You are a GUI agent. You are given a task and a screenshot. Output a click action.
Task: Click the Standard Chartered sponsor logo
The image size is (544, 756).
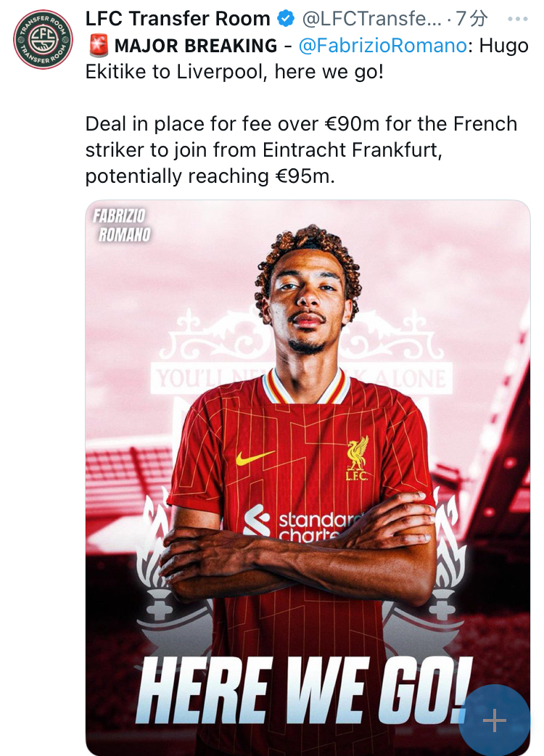pyautogui.click(x=302, y=522)
